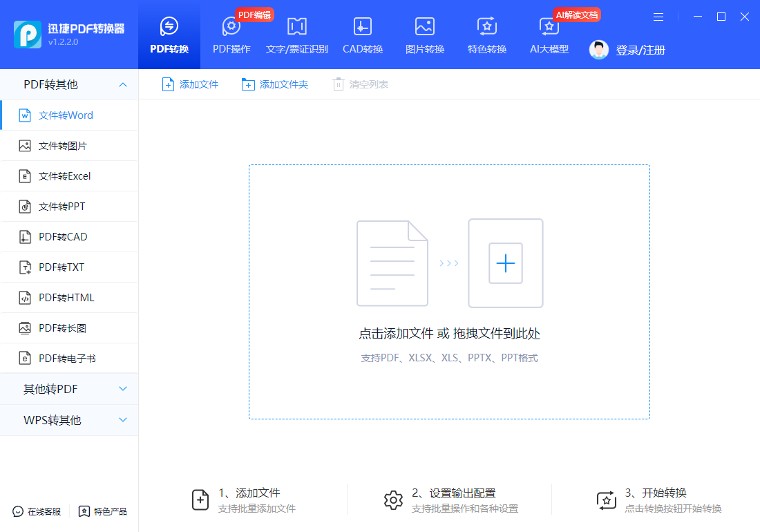760x532 pixels.
Task: Expand the WPS转其他 section
Action: point(69,419)
